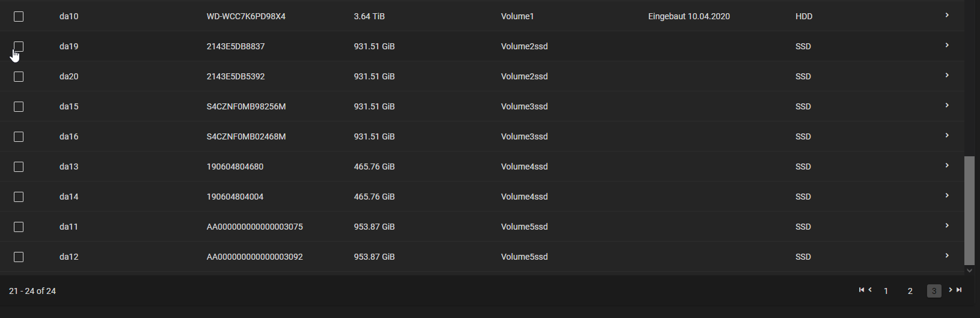Expand details chevron for da10 row

947,15
